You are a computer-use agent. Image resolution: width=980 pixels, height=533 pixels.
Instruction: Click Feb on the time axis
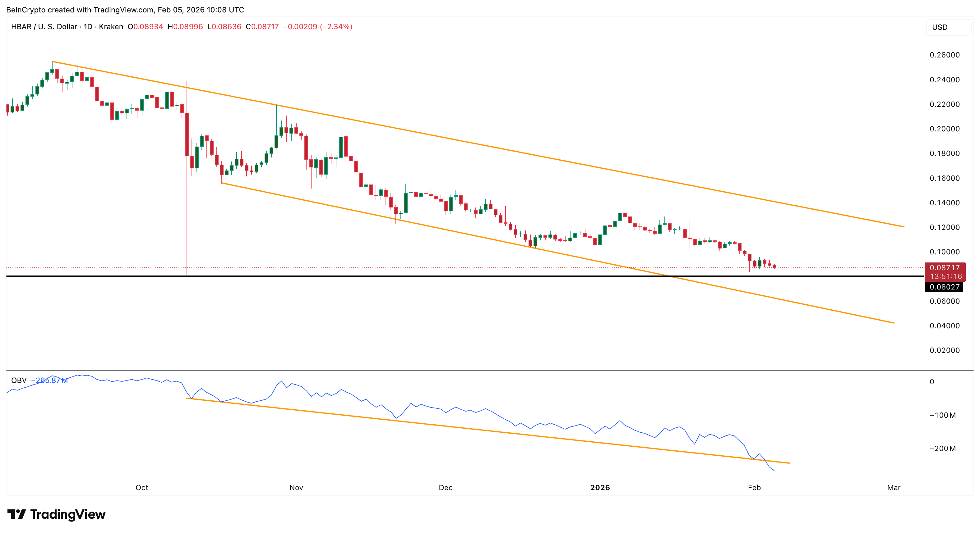point(755,487)
